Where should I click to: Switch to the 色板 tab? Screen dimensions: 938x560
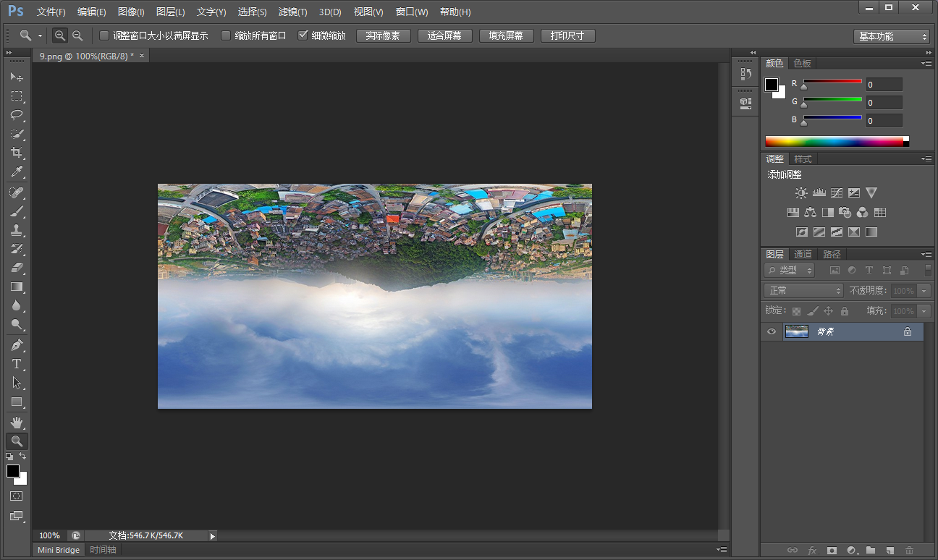802,64
